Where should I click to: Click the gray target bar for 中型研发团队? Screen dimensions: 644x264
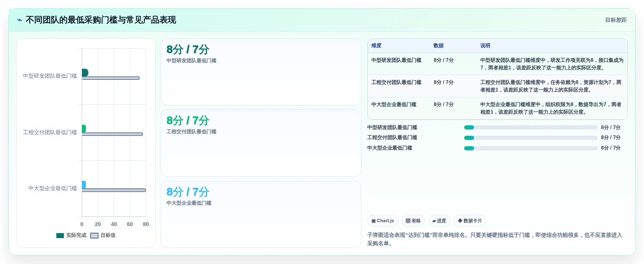[111, 78]
